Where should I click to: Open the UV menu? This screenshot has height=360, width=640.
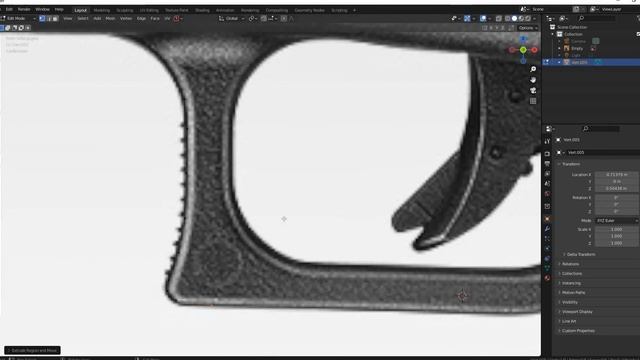coord(167,18)
